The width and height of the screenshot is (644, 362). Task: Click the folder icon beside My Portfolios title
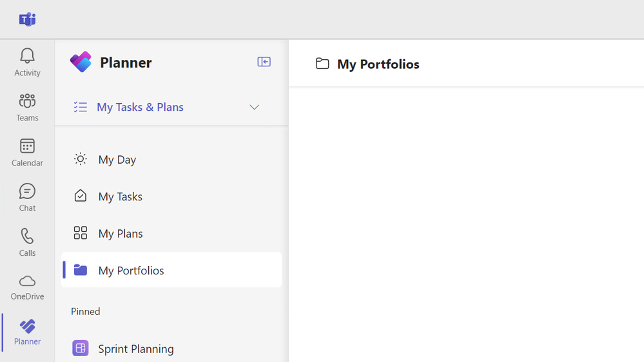pos(322,63)
